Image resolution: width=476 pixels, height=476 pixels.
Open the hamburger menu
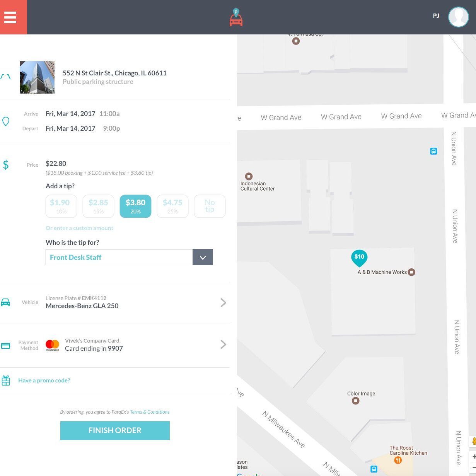point(10,17)
